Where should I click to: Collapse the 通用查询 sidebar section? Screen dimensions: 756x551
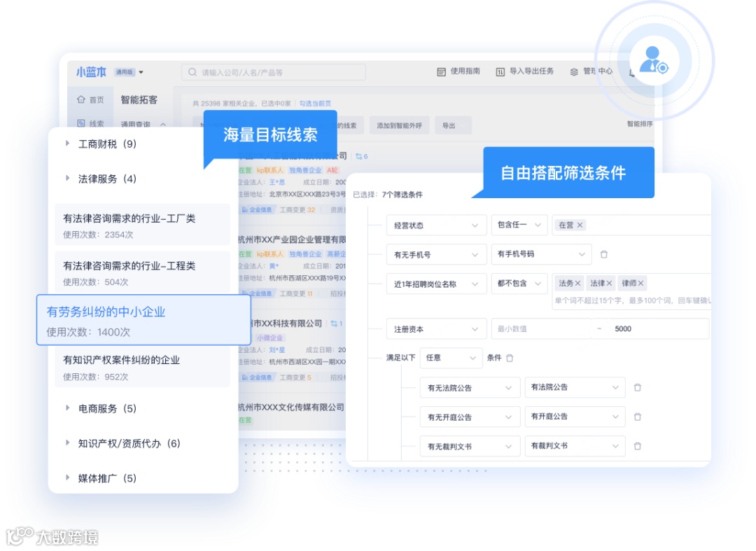pyautogui.click(x=163, y=124)
